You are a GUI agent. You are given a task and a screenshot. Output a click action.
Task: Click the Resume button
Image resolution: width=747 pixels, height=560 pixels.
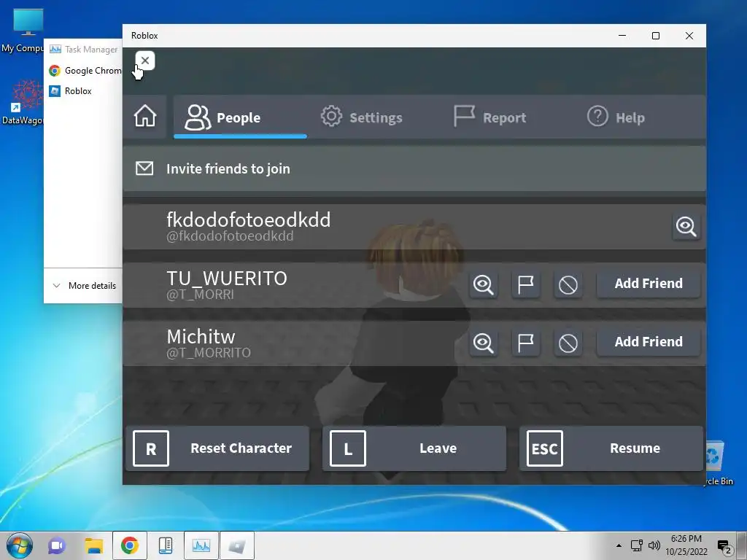[x=611, y=448]
